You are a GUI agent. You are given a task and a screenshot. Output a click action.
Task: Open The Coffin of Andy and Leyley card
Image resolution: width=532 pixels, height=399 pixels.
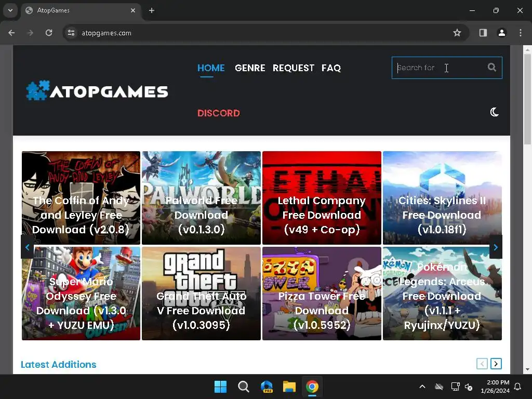(81, 198)
